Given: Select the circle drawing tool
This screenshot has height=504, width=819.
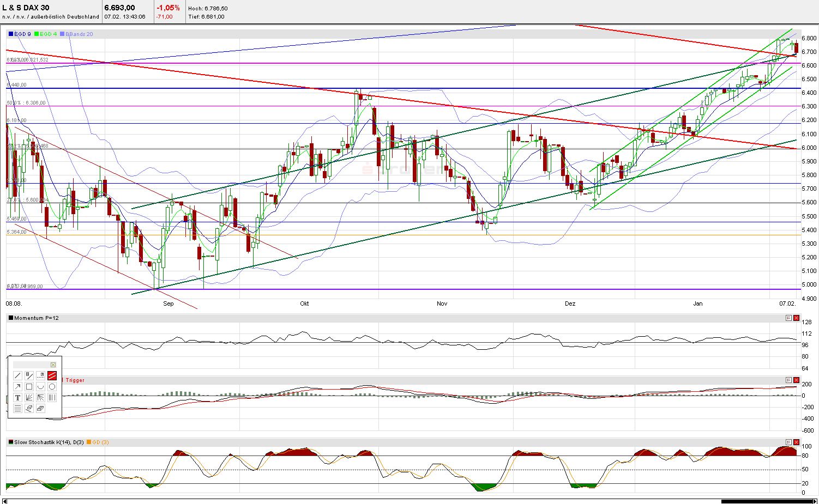Looking at the screenshot, I should pos(52,386).
